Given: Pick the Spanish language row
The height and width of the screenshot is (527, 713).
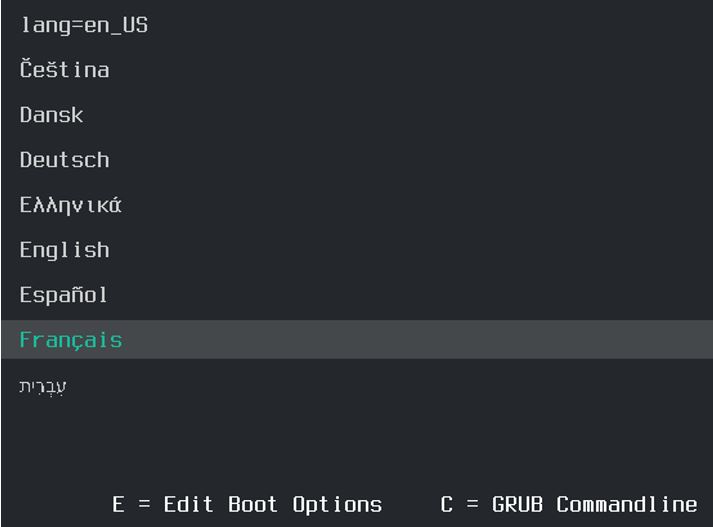Looking at the screenshot, I should tap(63, 295).
